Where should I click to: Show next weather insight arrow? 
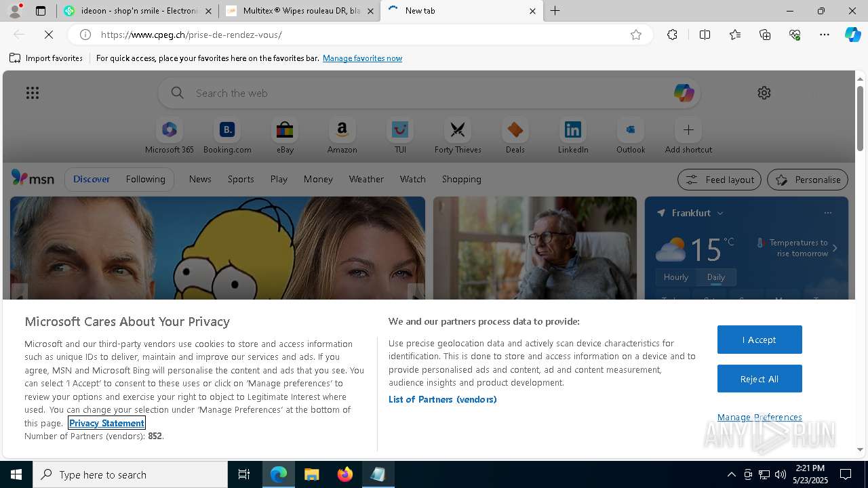point(835,248)
